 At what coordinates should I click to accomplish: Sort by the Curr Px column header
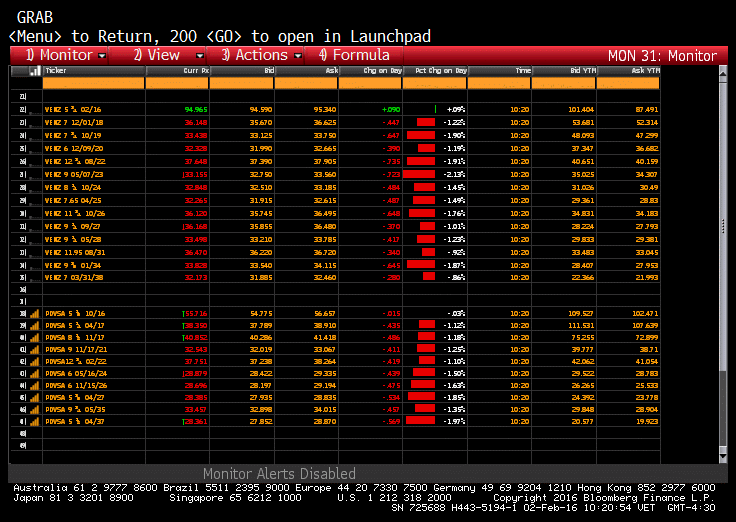click(x=177, y=71)
